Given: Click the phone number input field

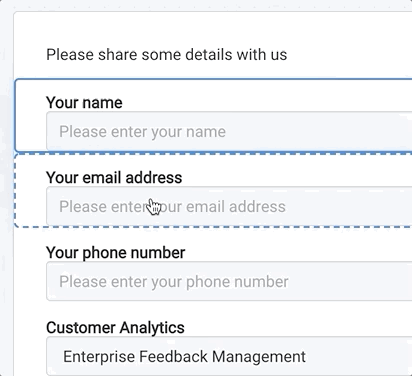Looking at the screenshot, I should tap(229, 281).
